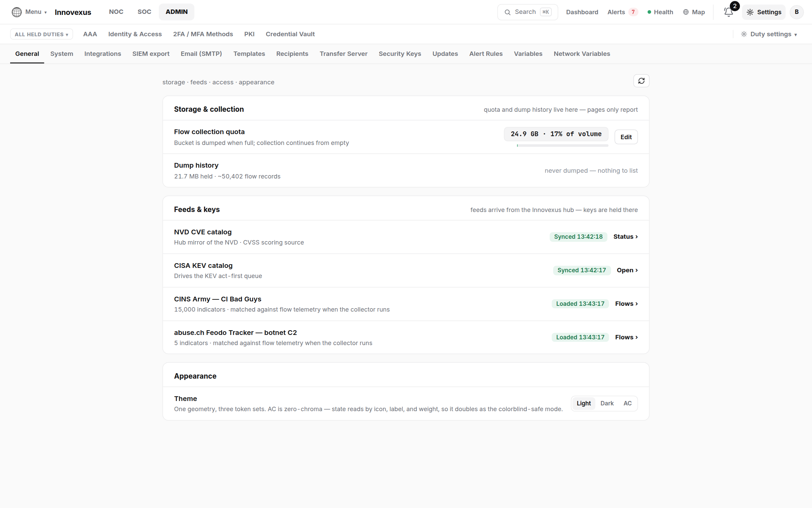This screenshot has width=812, height=508.
Task: Open the Map view
Action: 694,12
